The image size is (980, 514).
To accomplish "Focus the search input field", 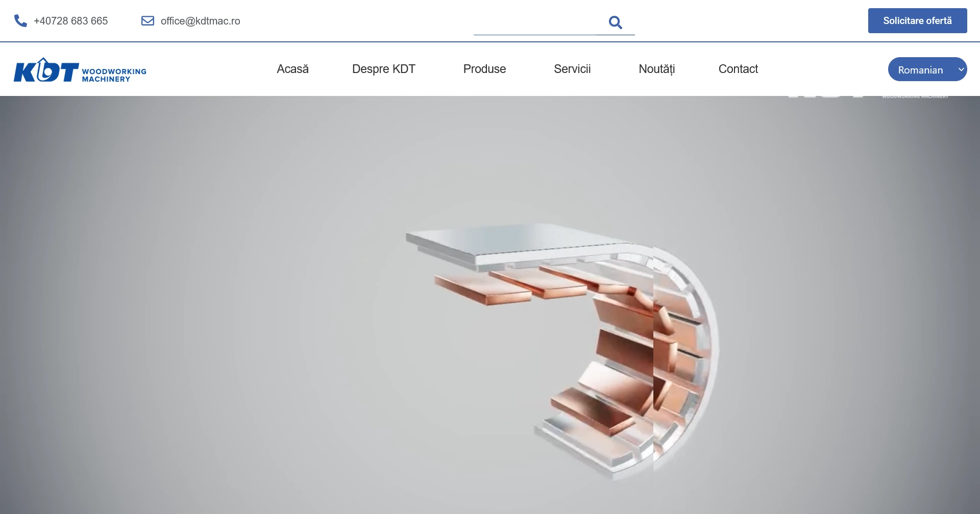I will click(x=536, y=23).
